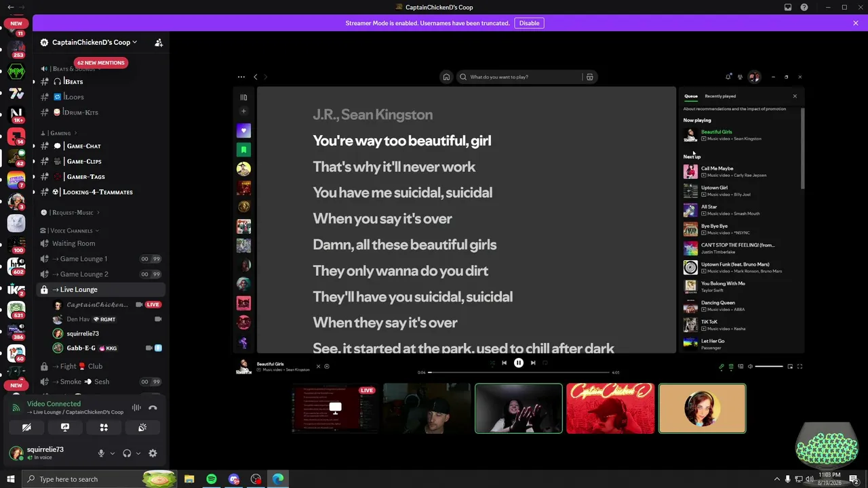Image resolution: width=868 pixels, height=488 pixels.
Task: Open headphone output options dropdown
Action: pyautogui.click(x=138, y=453)
